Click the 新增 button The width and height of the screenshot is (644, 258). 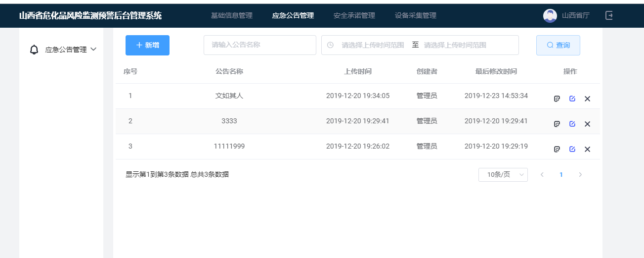147,45
